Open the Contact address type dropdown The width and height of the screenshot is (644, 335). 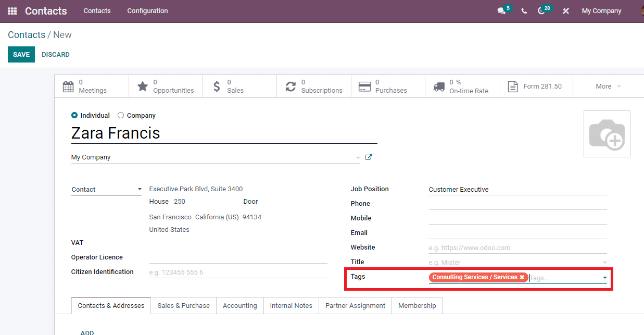[x=106, y=190]
